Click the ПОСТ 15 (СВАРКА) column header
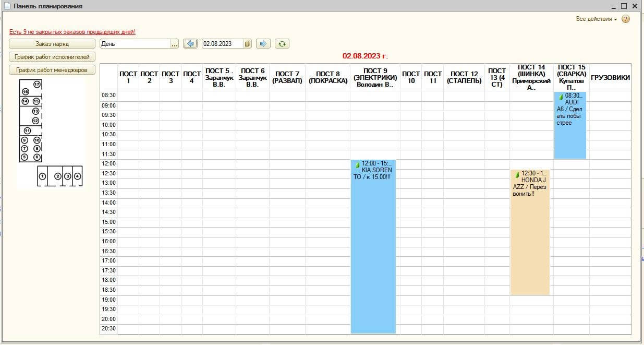 572,77
